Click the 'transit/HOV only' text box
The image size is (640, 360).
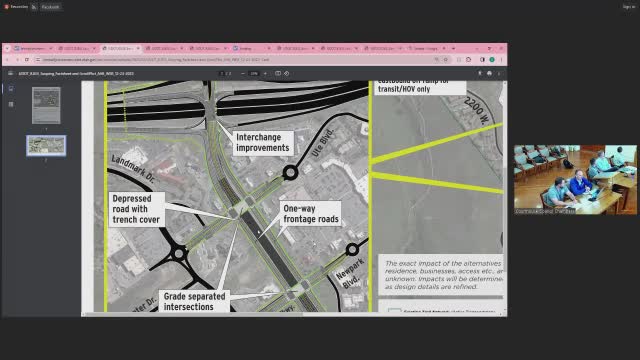pyautogui.click(x=420, y=87)
